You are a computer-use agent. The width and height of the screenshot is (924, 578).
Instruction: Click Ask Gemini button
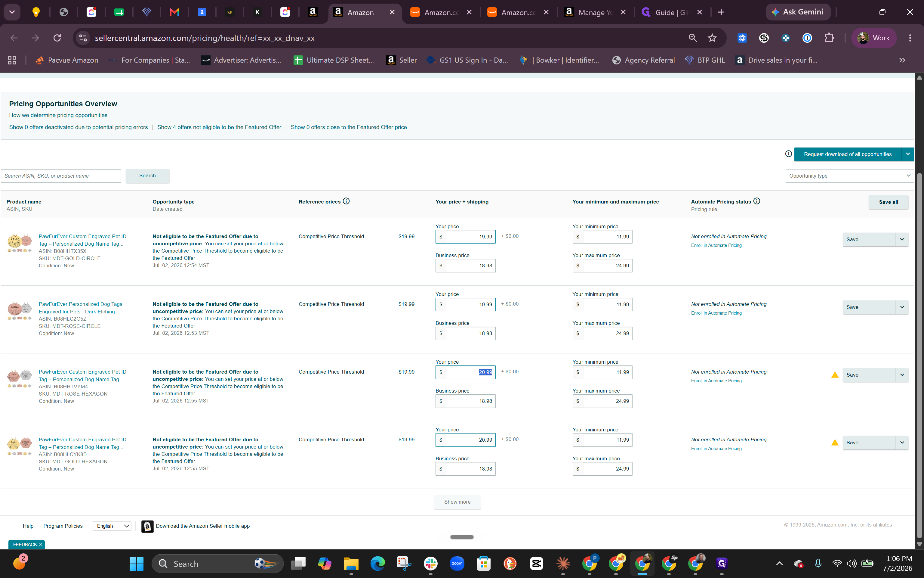click(x=798, y=12)
